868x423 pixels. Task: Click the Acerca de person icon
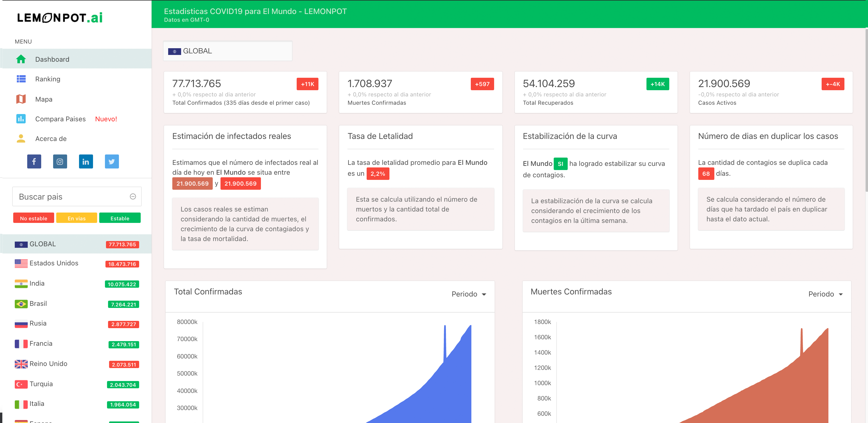[x=21, y=138]
